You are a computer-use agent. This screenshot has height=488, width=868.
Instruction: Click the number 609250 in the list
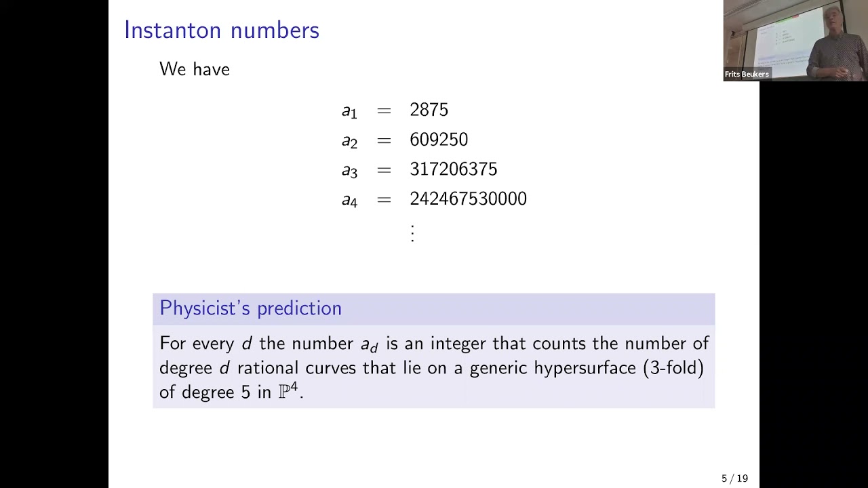pyautogui.click(x=439, y=140)
